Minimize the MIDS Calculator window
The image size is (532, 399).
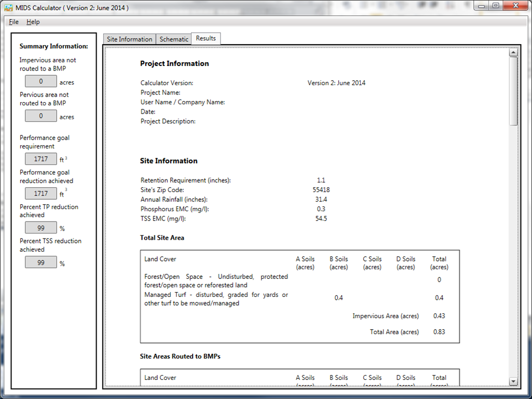[481, 6]
